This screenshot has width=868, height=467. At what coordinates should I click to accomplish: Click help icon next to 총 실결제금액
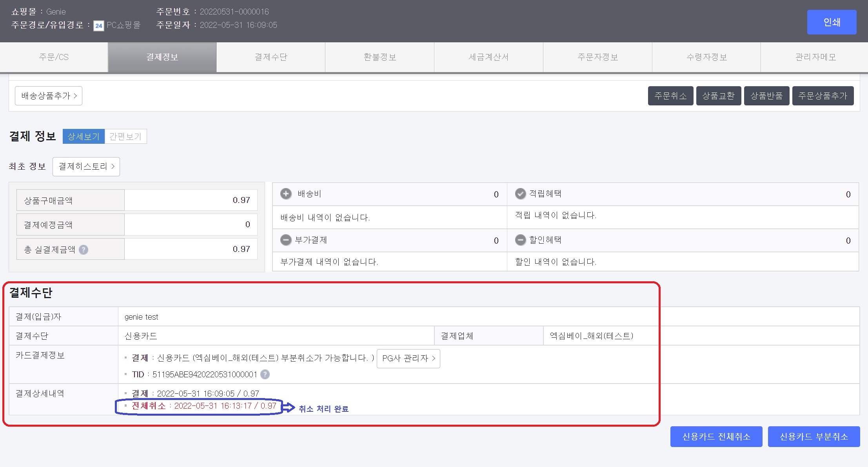[84, 250]
